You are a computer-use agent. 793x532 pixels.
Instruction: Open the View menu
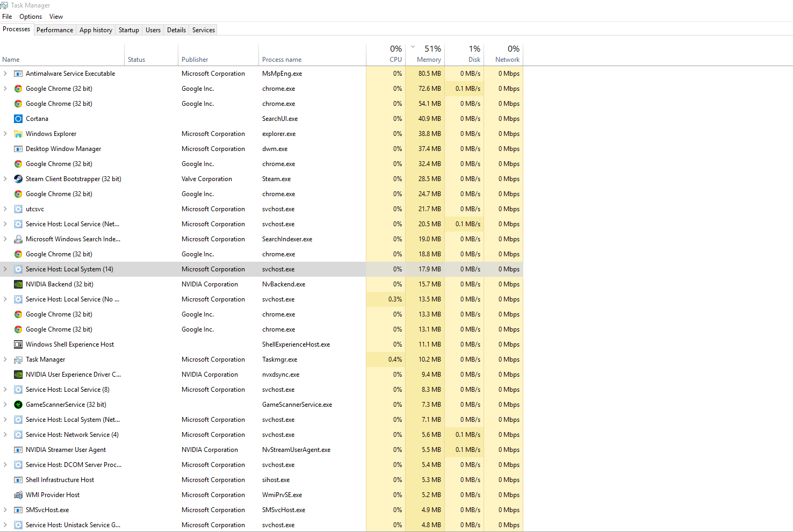(x=56, y=17)
